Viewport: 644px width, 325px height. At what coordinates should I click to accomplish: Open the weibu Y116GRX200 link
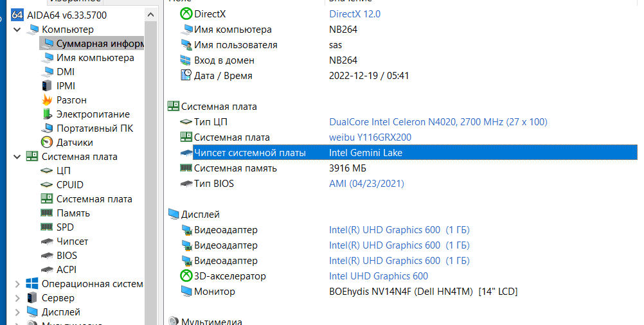pos(370,137)
